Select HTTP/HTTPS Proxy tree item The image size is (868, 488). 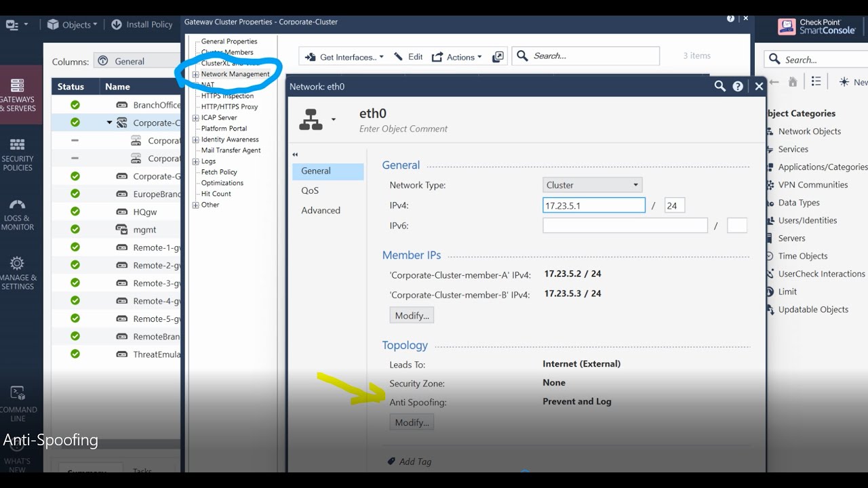coord(229,106)
